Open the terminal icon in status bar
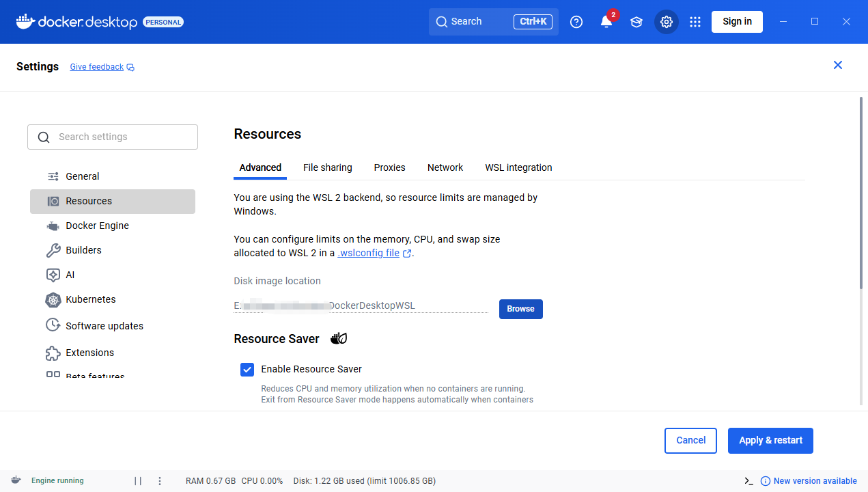Image resolution: width=868 pixels, height=492 pixels. (x=748, y=481)
